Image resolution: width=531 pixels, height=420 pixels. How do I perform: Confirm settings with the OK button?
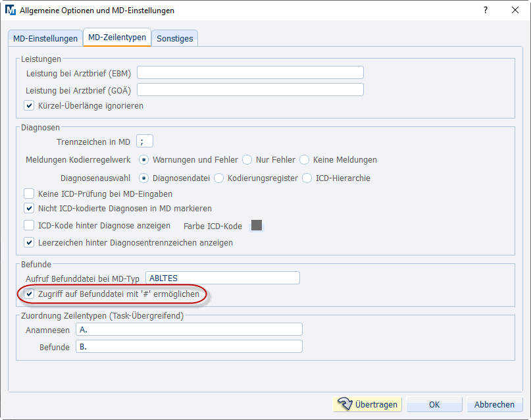tap(434, 404)
